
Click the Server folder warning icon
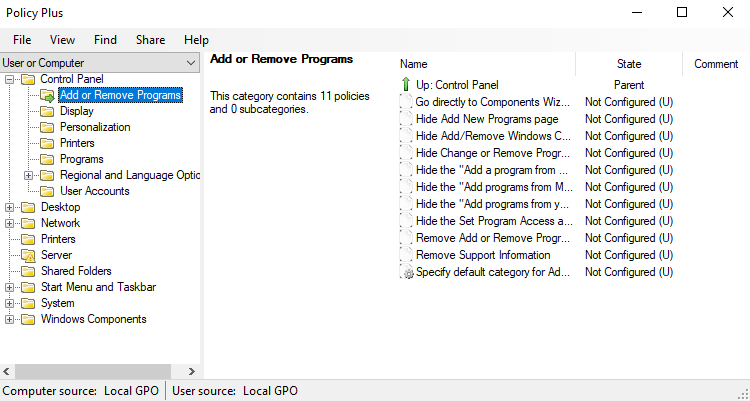pyautogui.click(x=28, y=255)
